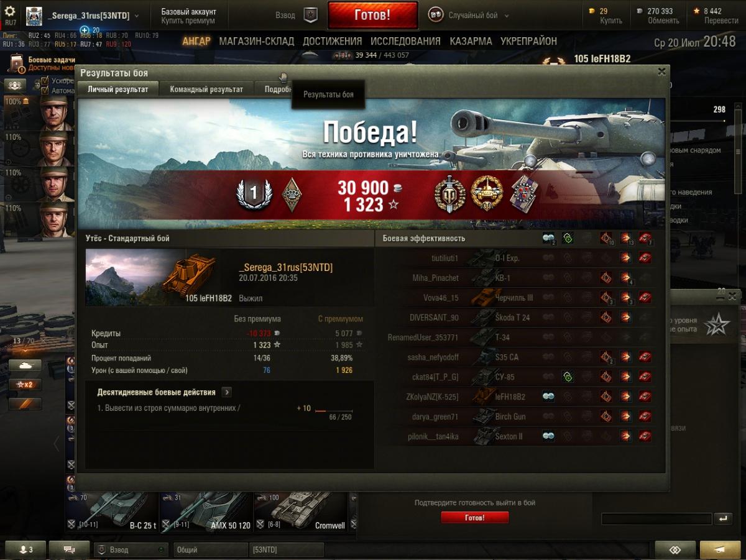Uncheck the Автома... checkbox below it
746x560 pixels.
click(x=45, y=90)
